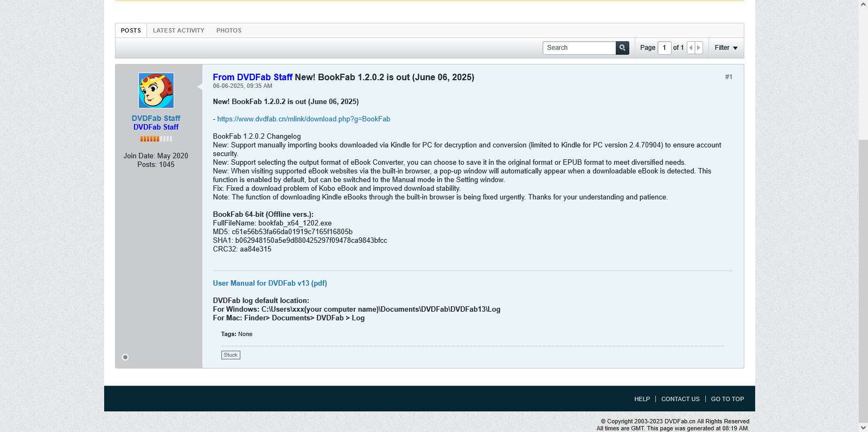Image resolution: width=868 pixels, height=432 pixels.
Task: Click the Fix: Kobo eBook download line
Action: pos(336,188)
